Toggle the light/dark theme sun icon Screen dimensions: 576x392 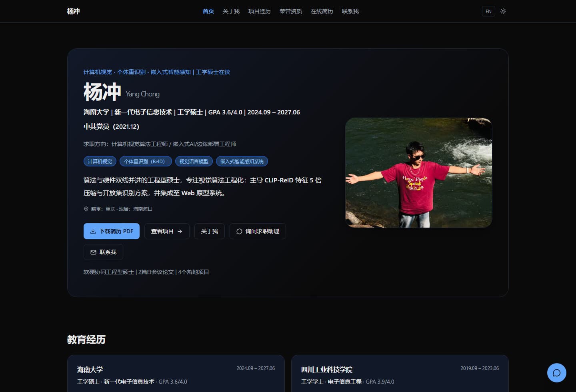[503, 11]
